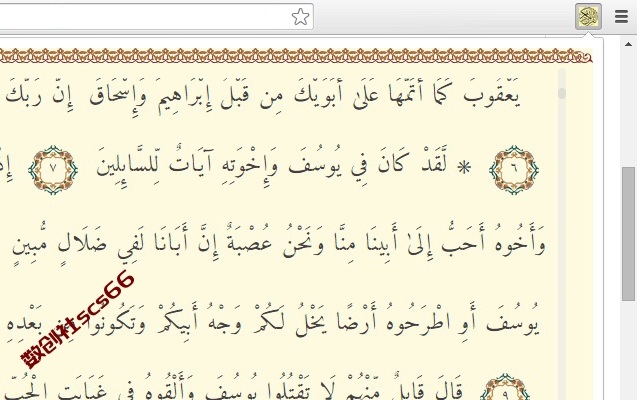Screen dimensions: 640x400
Task: Click the asterisk mark before verse 7 text
Action: coord(464,167)
